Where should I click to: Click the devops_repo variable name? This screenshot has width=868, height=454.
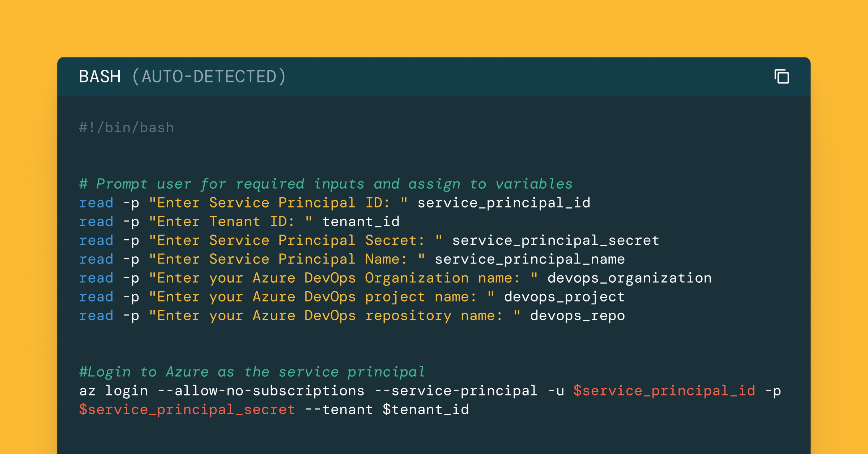pos(577,315)
